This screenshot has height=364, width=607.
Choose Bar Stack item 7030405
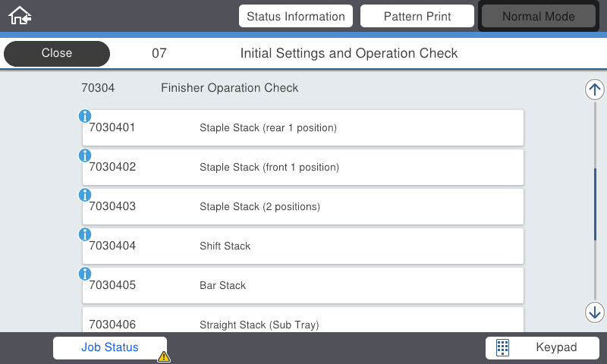coord(303,286)
